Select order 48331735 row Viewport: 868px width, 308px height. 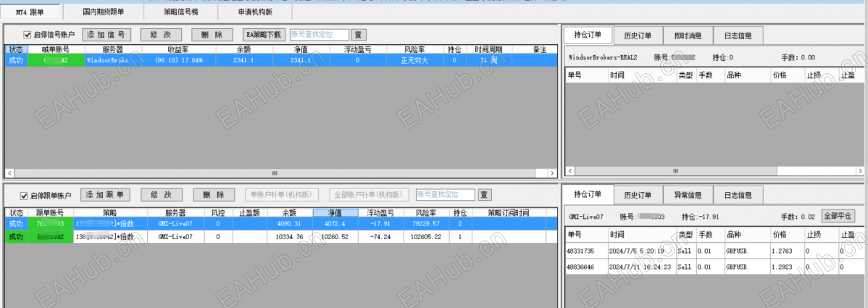pos(714,251)
